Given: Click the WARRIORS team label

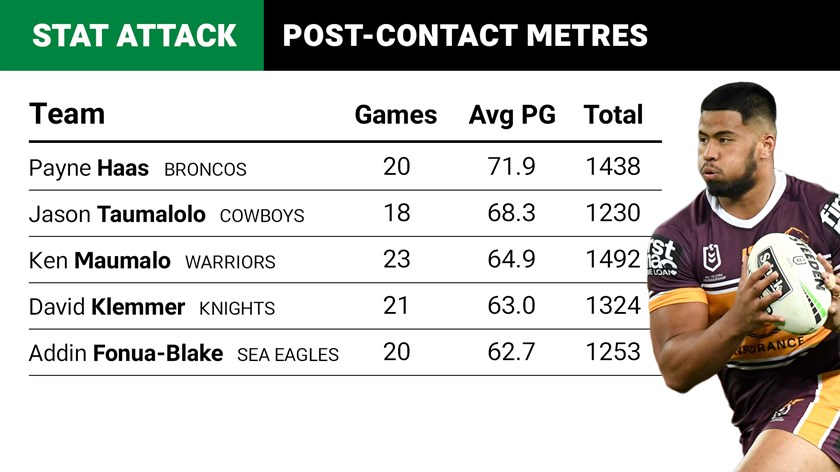Looking at the screenshot, I should tap(230, 261).
